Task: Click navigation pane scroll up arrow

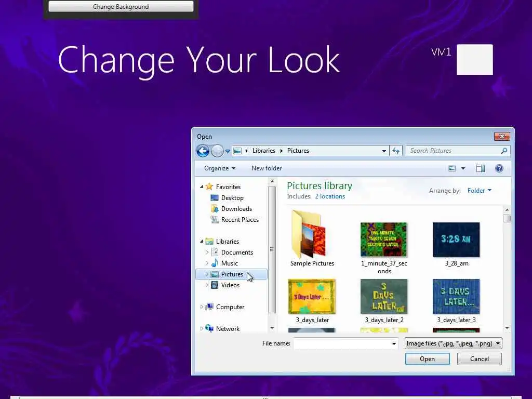Action: coord(272,182)
